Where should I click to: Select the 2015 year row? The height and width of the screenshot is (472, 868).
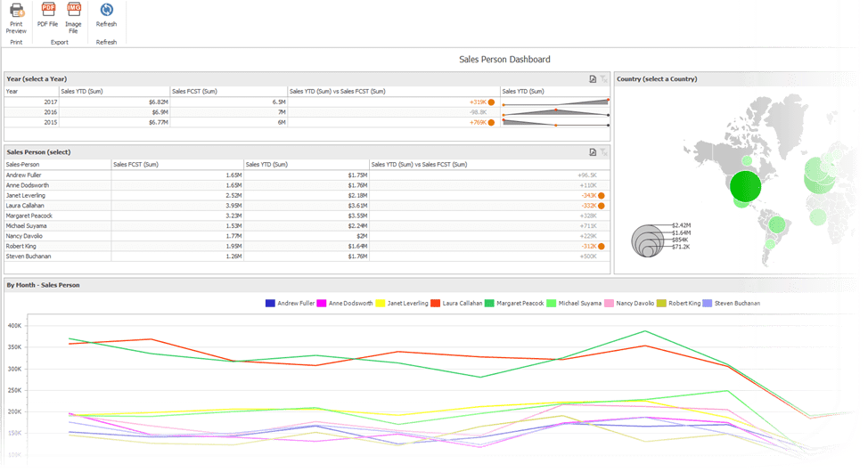click(x=307, y=122)
